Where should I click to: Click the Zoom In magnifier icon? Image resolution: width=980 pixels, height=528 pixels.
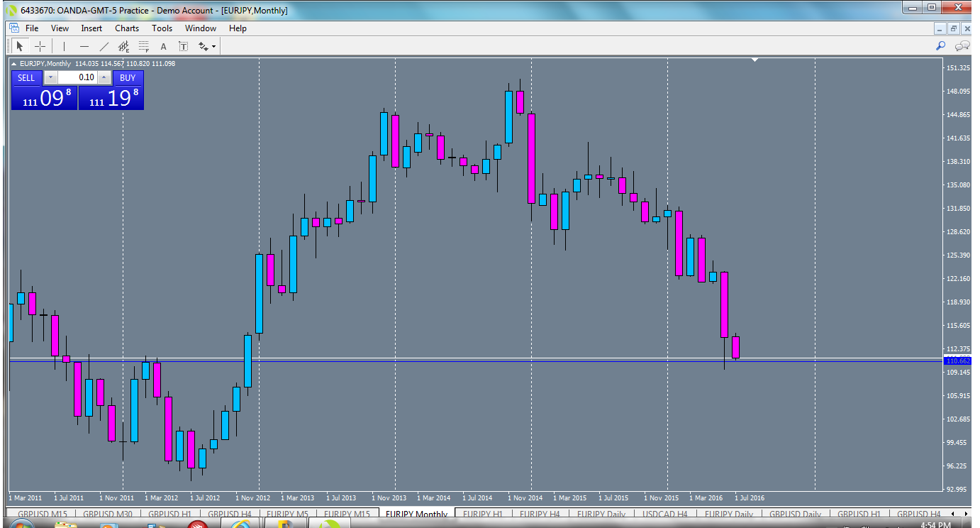[x=941, y=45]
